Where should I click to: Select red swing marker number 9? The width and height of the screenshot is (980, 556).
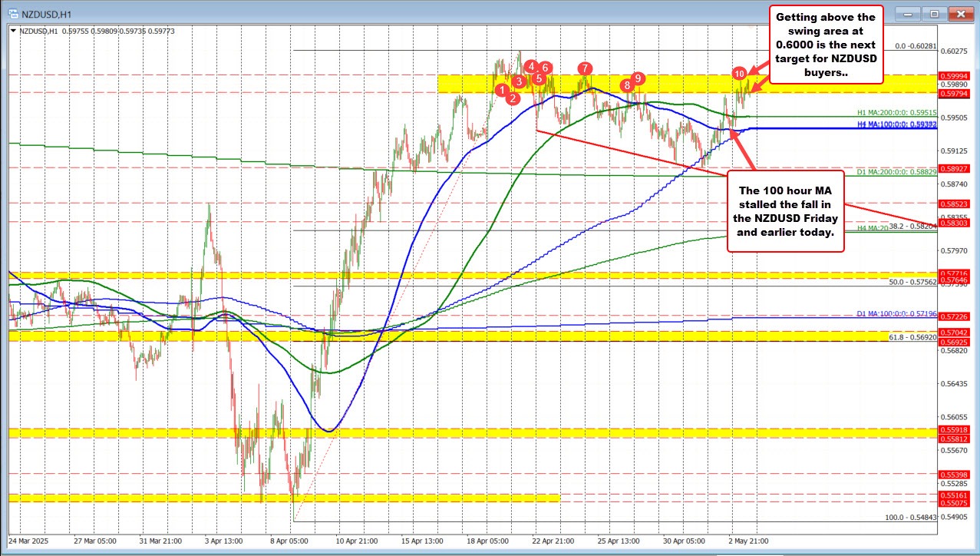[x=638, y=78]
